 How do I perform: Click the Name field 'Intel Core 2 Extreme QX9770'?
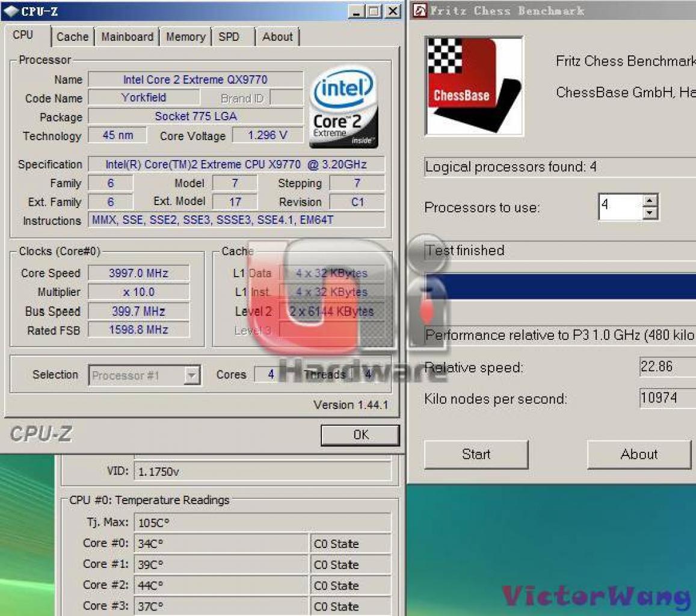tap(196, 79)
